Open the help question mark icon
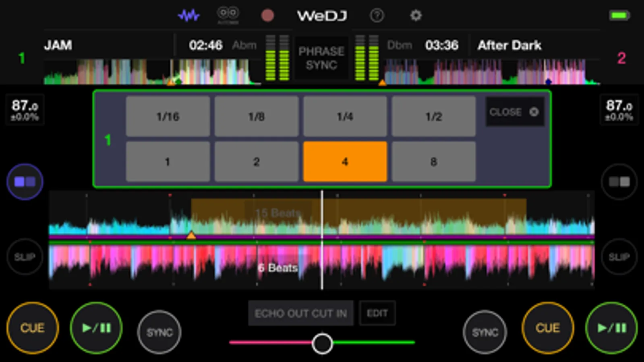Viewport: 644px width, 362px height. (377, 16)
